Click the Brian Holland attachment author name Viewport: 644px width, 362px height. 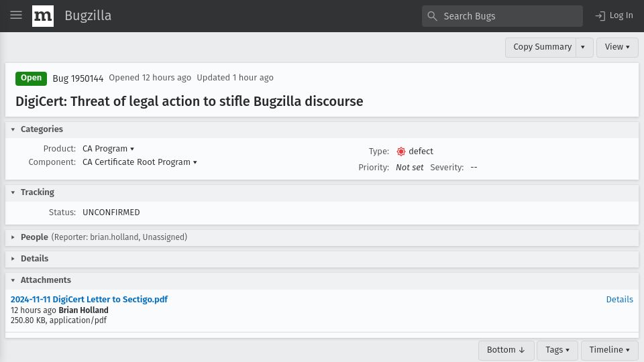click(x=83, y=310)
